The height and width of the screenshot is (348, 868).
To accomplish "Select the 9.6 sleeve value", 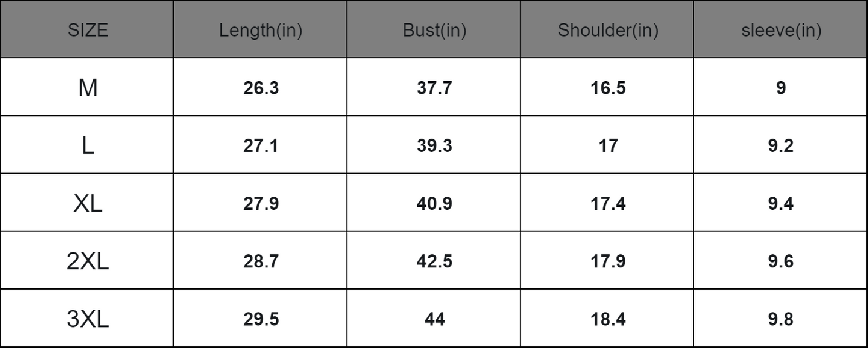I will (x=781, y=262).
